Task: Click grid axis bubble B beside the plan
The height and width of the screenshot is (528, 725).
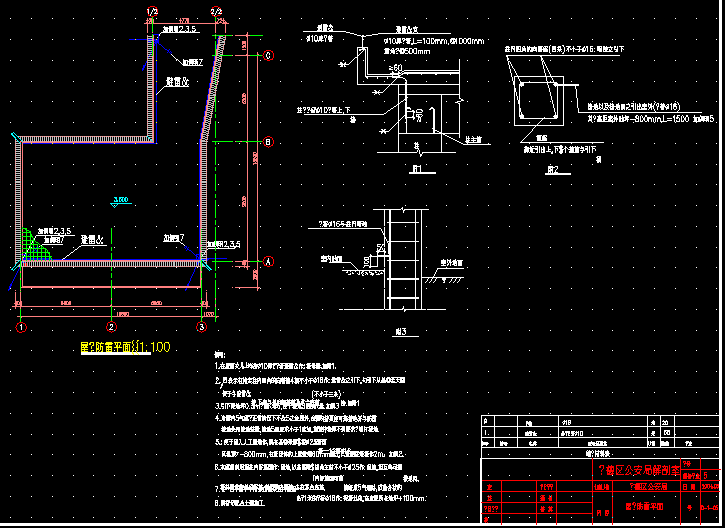Action: tap(269, 141)
